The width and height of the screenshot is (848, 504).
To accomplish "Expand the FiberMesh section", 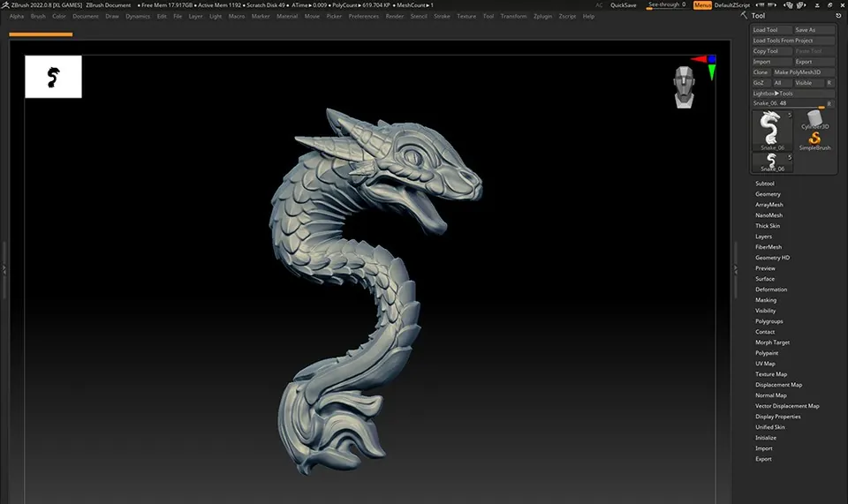I will tap(768, 247).
